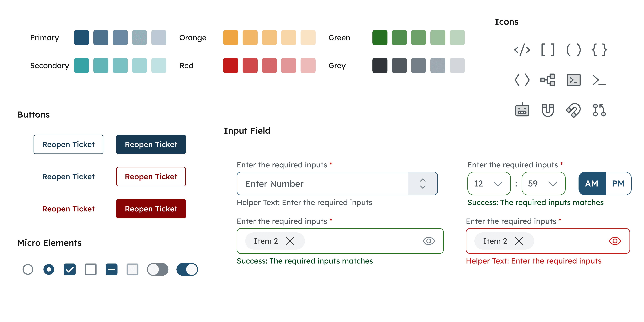
Task: Pick the darkest Orange color swatch
Action: tap(230, 38)
